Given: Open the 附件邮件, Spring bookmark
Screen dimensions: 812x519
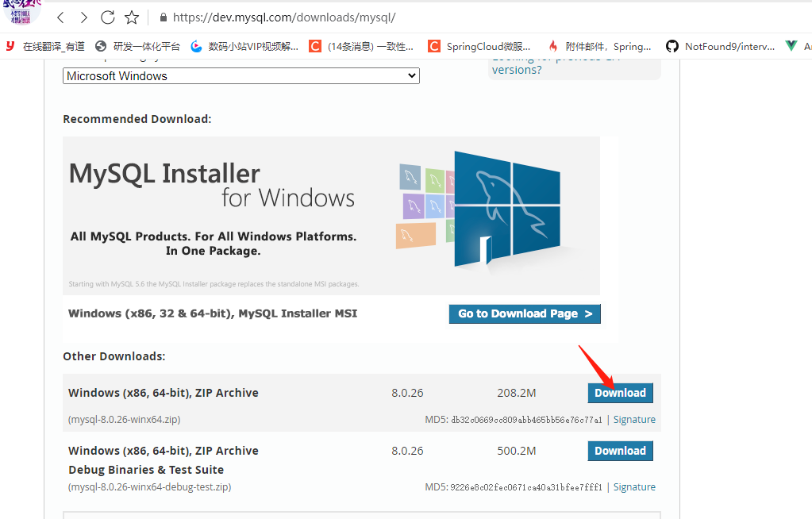Looking at the screenshot, I should tap(599, 47).
